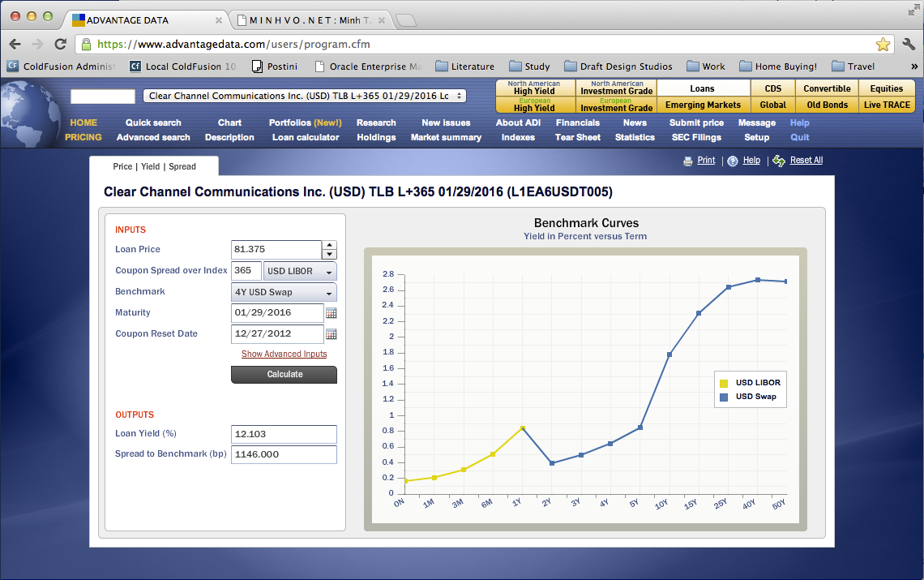Open the Loans market tab
Image resolution: width=924 pixels, height=580 pixels.
pos(703,88)
